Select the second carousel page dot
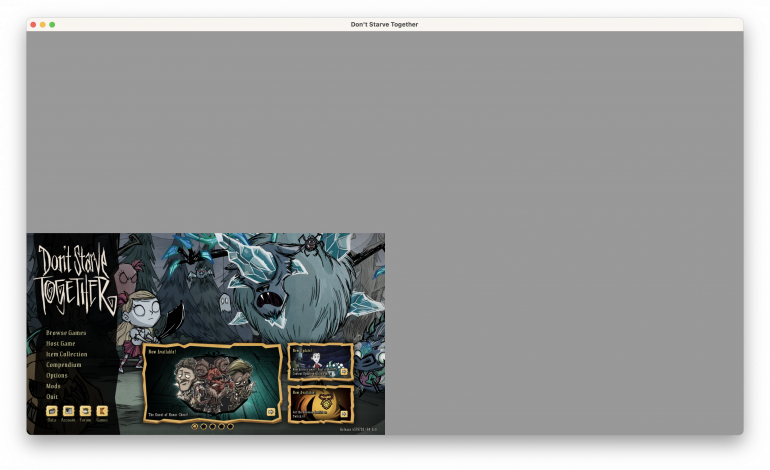 coord(203,426)
